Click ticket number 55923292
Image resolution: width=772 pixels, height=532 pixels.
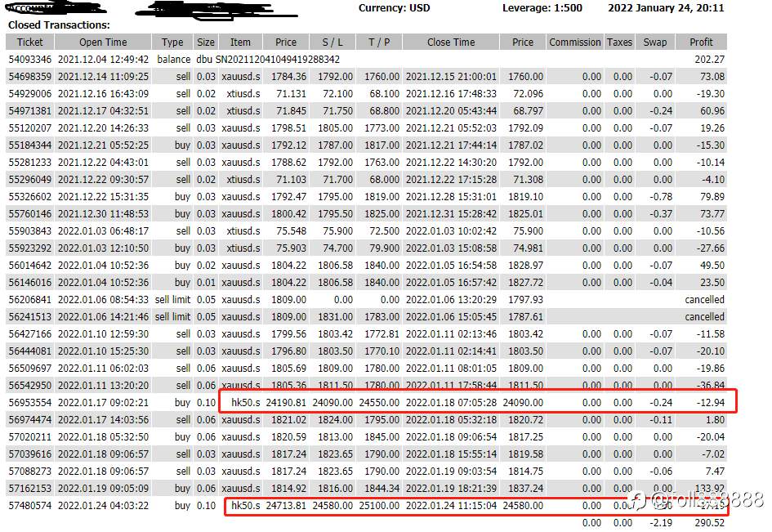[x=29, y=248]
